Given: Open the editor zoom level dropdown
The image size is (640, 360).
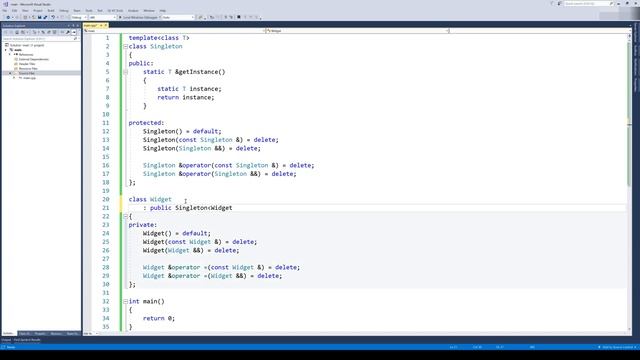Looking at the screenshot, I should pyautogui.click(x=91, y=333).
